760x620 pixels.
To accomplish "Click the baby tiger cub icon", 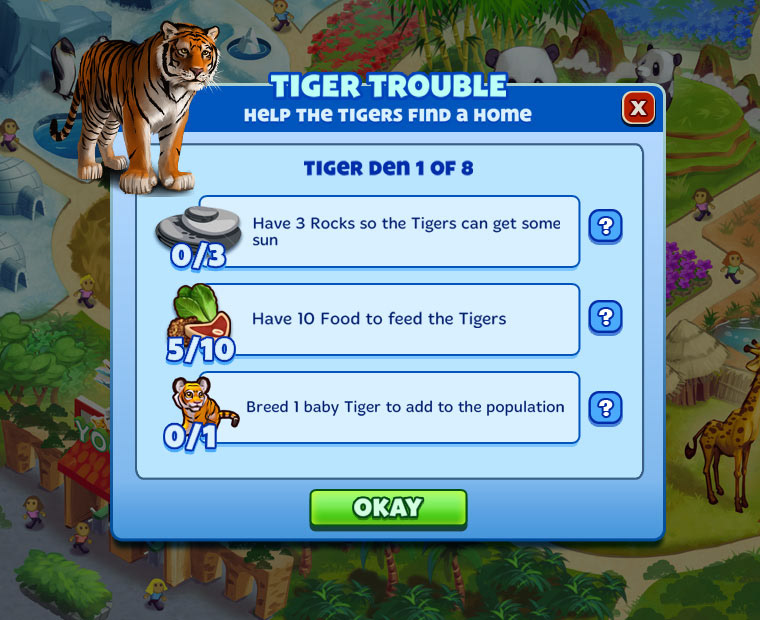I will pyautogui.click(x=204, y=401).
